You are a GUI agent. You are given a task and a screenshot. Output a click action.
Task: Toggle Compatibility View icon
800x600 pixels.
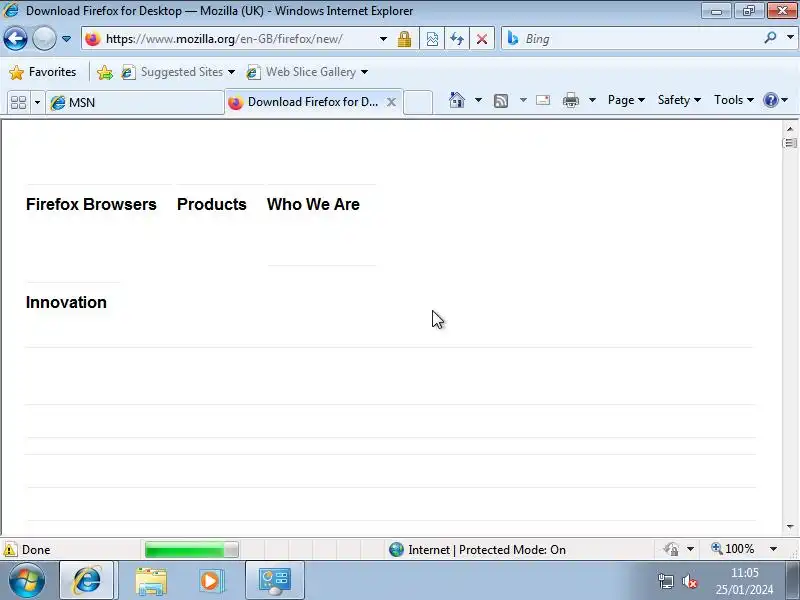432,39
